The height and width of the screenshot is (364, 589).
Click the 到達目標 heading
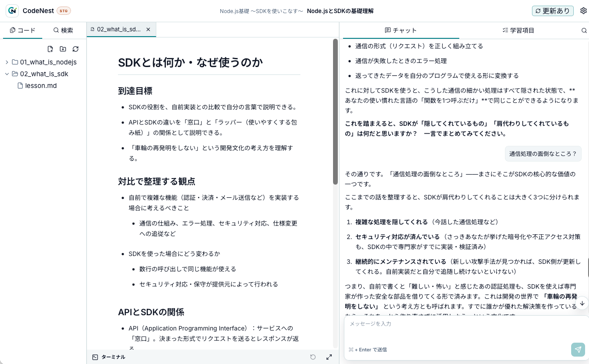pyautogui.click(x=135, y=91)
